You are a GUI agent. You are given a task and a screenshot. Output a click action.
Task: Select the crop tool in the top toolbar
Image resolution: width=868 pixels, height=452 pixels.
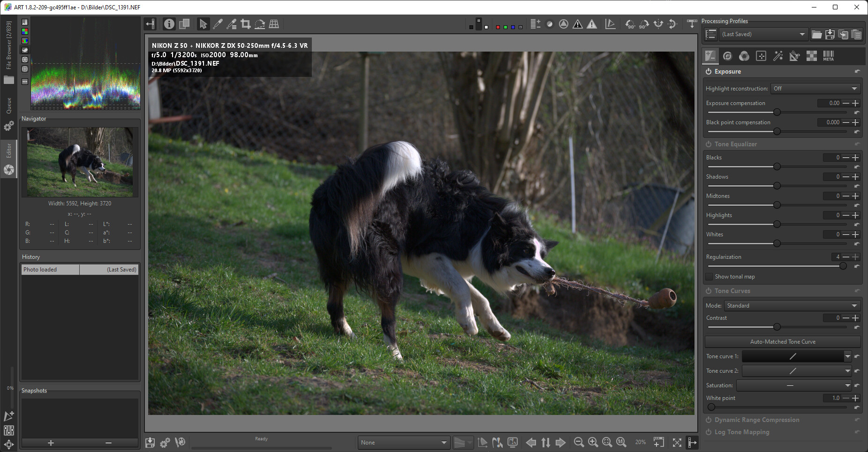point(245,24)
